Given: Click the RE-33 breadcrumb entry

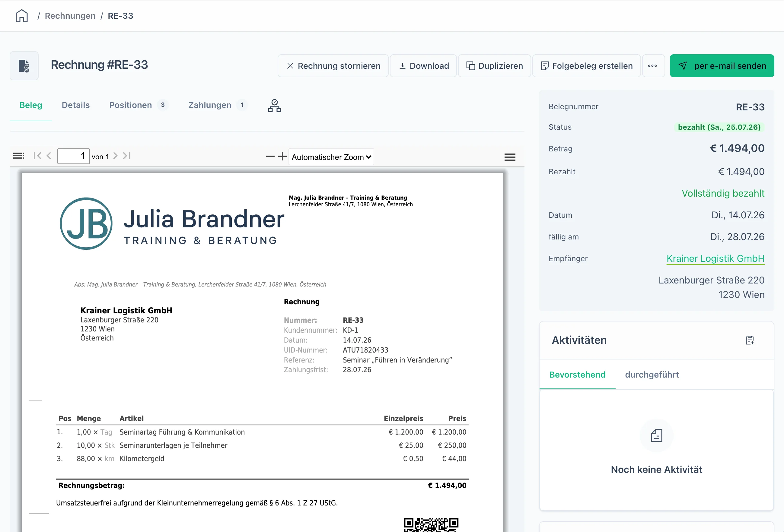Looking at the screenshot, I should click(x=120, y=16).
